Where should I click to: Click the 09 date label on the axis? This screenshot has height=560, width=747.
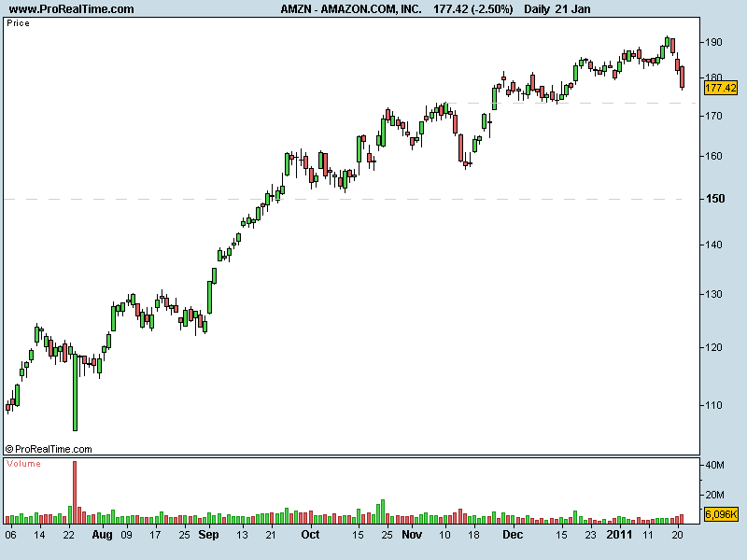(126, 535)
